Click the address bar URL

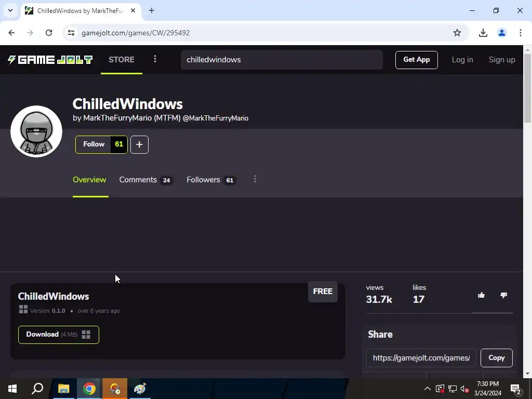[136, 33]
